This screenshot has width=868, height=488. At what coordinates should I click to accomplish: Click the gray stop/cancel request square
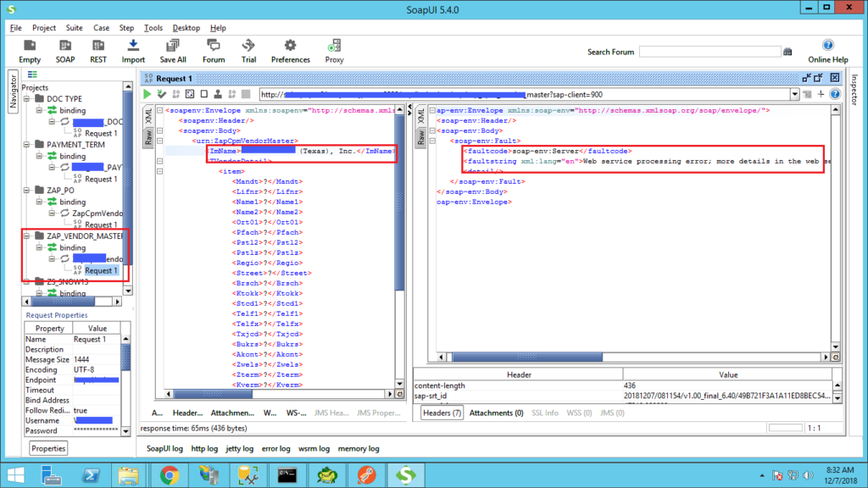pyautogui.click(x=247, y=94)
